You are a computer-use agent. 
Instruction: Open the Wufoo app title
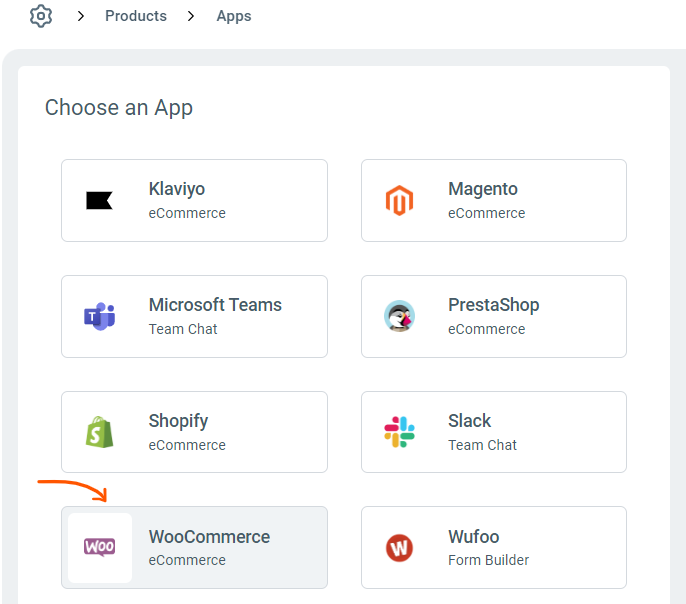point(473,537)
